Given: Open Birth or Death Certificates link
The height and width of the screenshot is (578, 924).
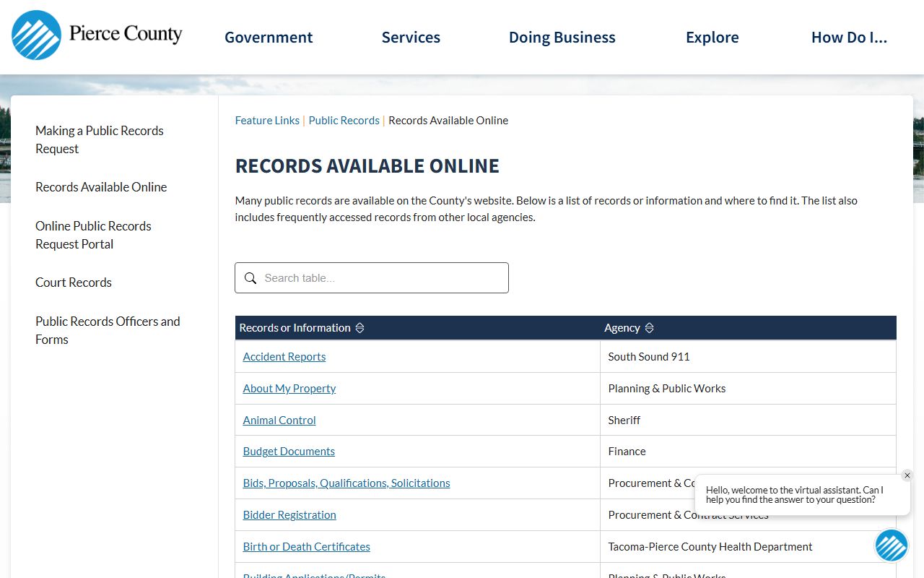Looking at the screenshot, I should point(307,547).
